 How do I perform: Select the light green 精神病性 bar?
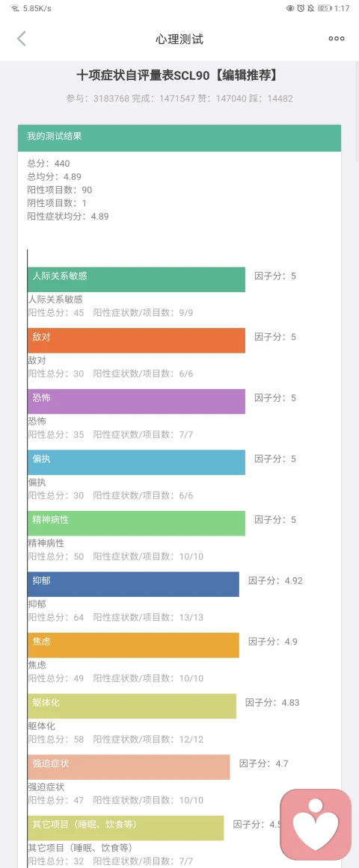(136, 523)
